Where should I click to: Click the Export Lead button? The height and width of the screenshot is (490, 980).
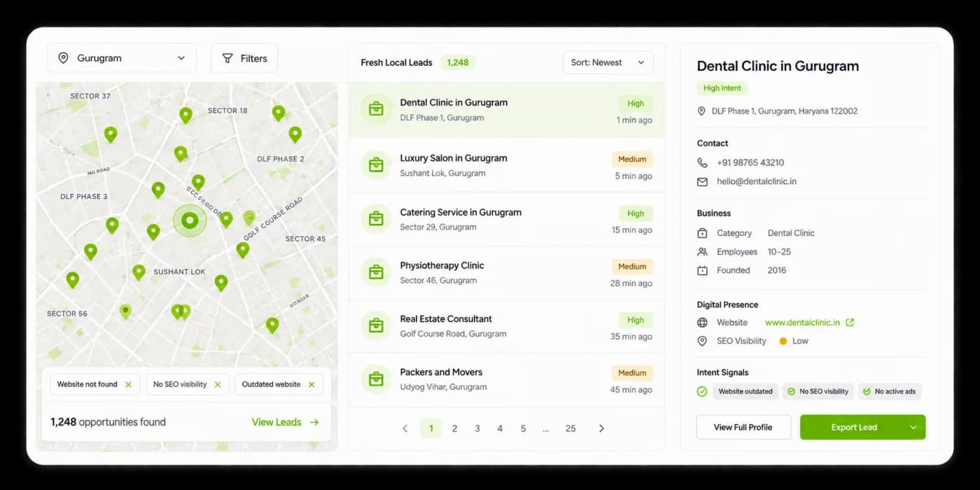click(x=854, y=427)
